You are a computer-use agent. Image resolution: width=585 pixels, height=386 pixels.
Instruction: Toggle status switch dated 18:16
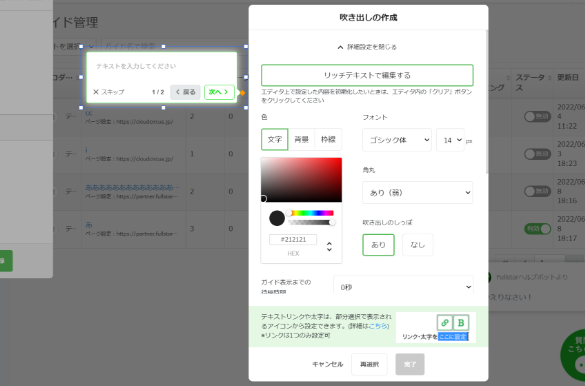point(537,191)
